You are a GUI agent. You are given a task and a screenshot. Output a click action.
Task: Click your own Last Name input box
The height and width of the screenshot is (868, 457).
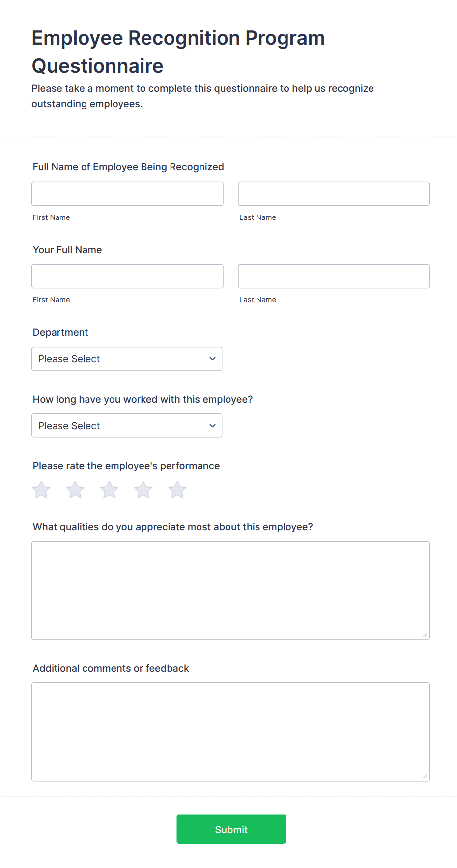coord(334,276)
